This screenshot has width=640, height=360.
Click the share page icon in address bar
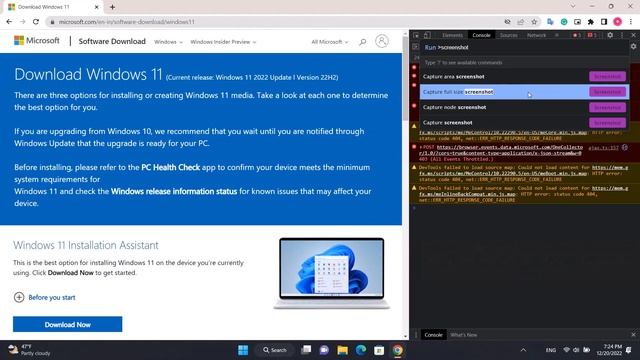(x=520, y=22)
